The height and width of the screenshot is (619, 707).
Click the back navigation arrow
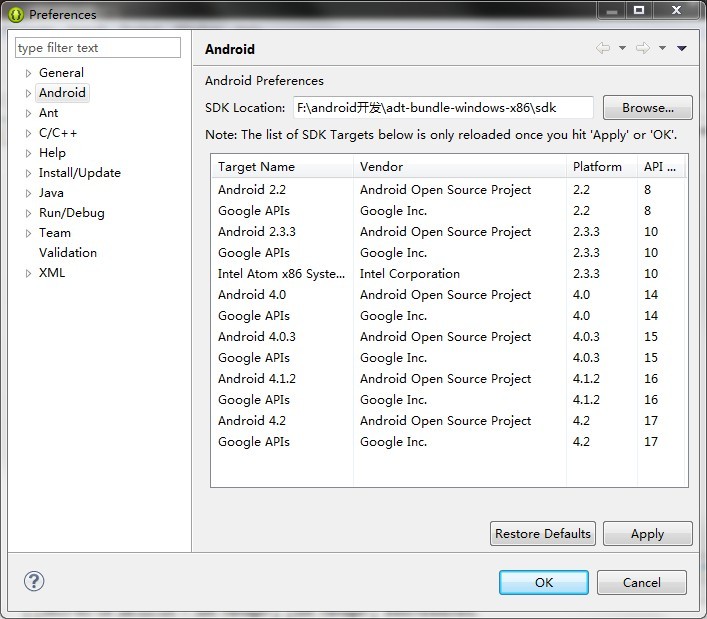point(603,48)
